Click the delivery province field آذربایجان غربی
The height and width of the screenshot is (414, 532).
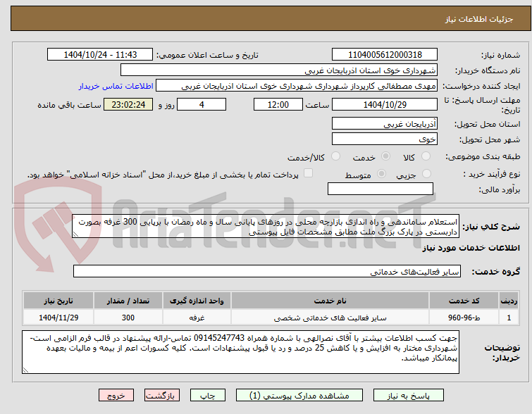click(385, 124)
